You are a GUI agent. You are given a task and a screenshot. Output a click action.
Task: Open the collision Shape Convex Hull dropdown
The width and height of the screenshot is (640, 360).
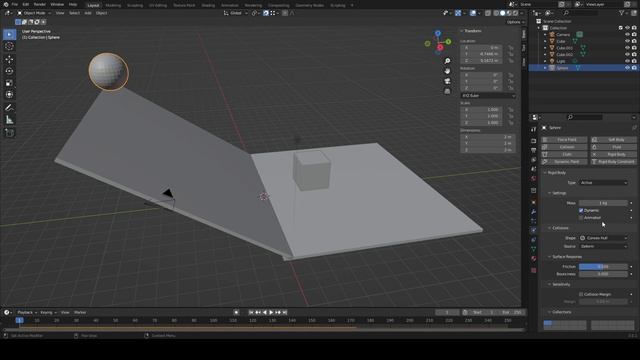coord(603,238)
